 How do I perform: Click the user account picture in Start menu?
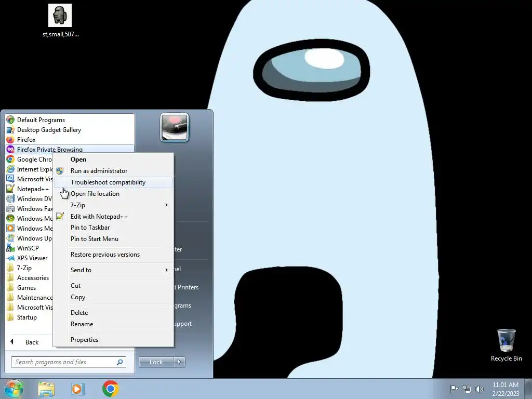coord(175,128)
